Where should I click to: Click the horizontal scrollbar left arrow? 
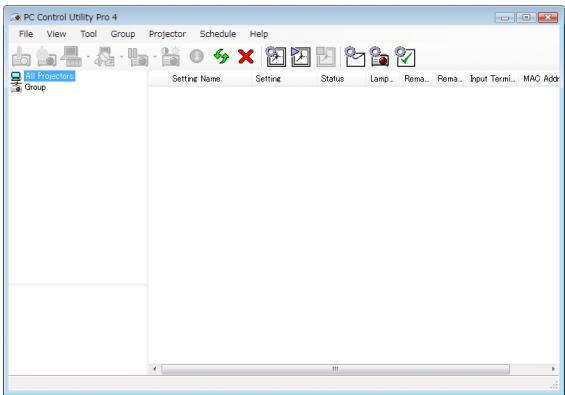155,369
